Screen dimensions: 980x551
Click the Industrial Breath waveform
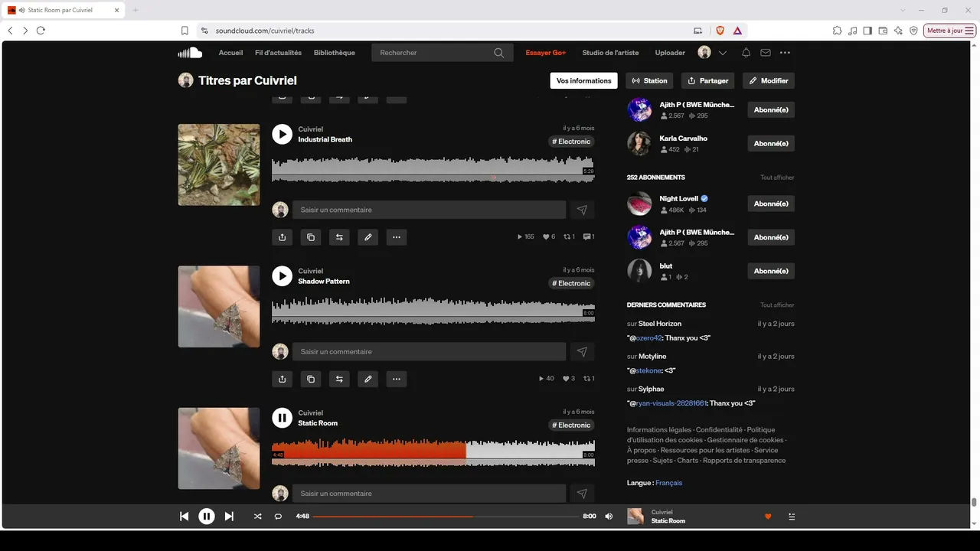coord(433,169)
